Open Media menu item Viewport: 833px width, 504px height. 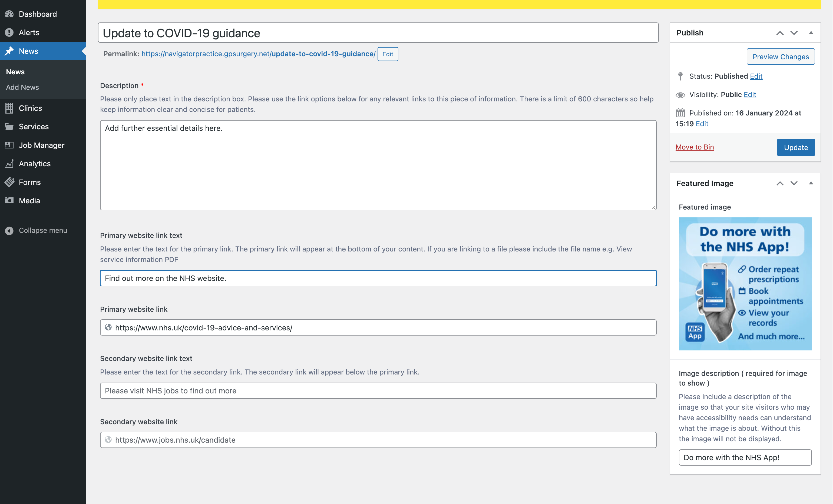coord(43,200)
